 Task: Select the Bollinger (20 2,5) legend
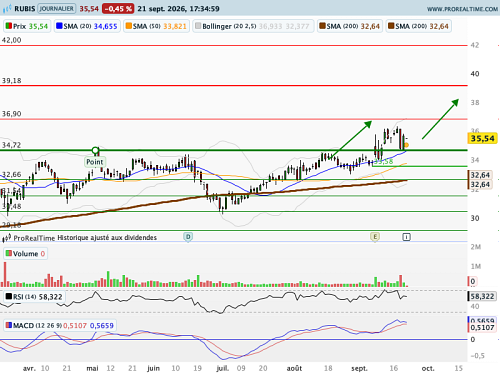[x=253, y=26]
